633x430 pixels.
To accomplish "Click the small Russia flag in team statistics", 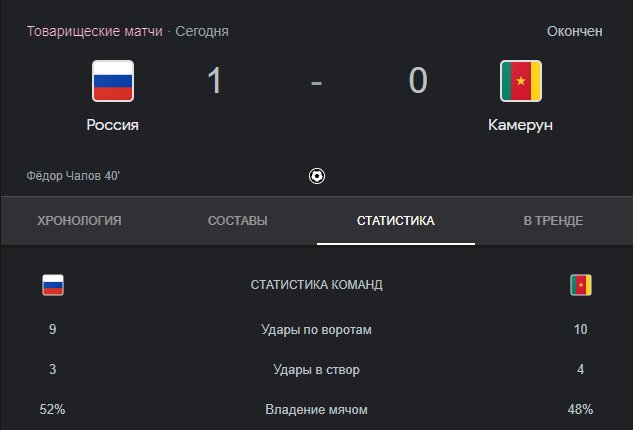I will click(53, 285).
